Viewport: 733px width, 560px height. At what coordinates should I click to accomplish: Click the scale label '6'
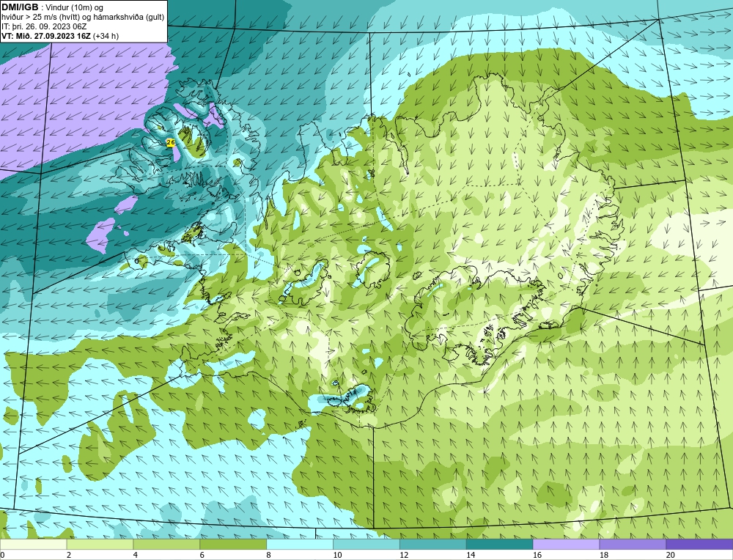point(202,556)
